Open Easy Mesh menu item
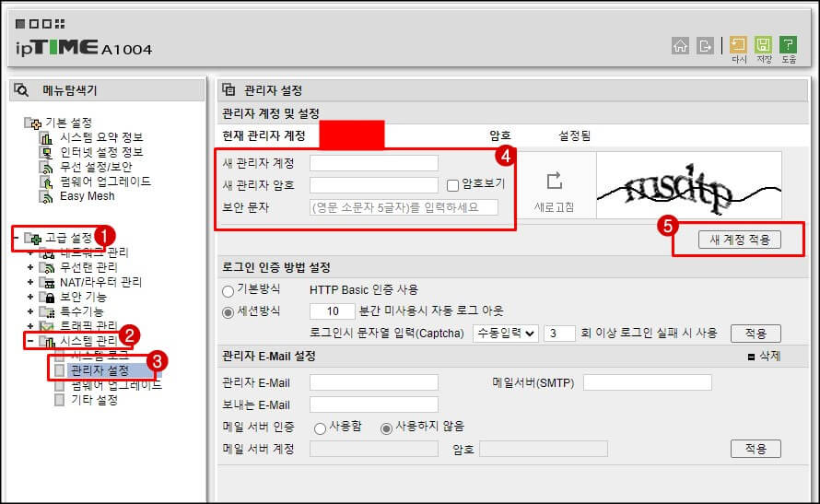Screen dimensions: 820x504 (x=88, y=196)
